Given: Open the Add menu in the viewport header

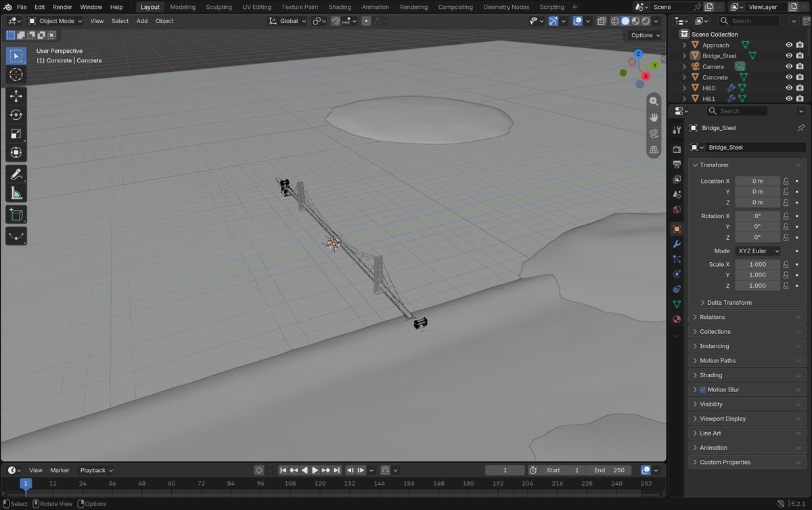Looking at the screenshot, I should tap(142, 21).
